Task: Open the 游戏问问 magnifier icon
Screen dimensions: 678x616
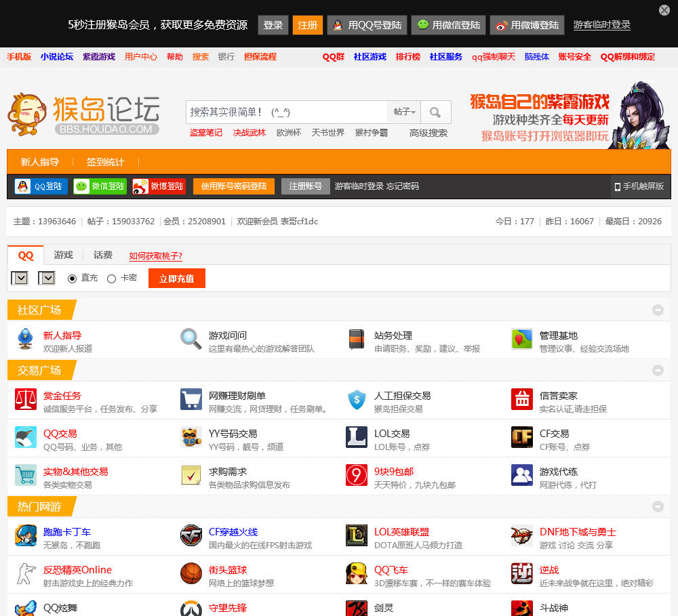Action: click(191, 339)
